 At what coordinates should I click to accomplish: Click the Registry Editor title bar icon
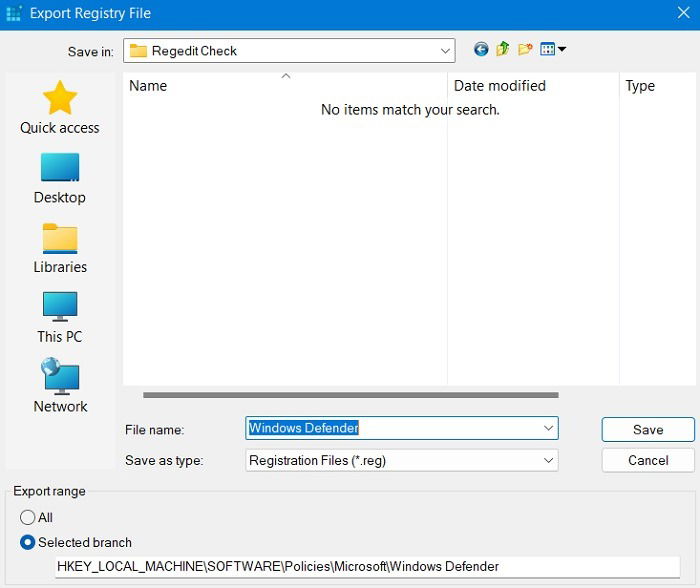(x=14, y=13)
